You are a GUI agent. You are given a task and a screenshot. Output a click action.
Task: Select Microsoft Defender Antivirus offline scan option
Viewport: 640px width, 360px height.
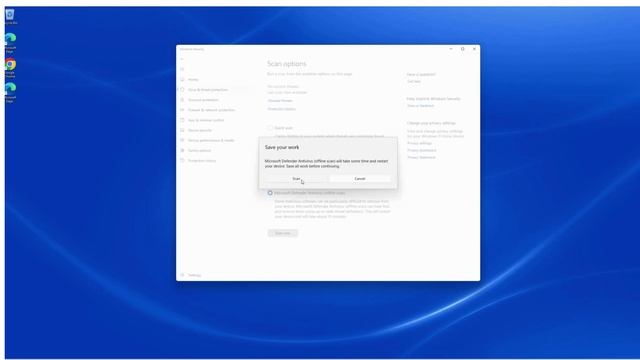pyautogui.click(x=270, y=193)
